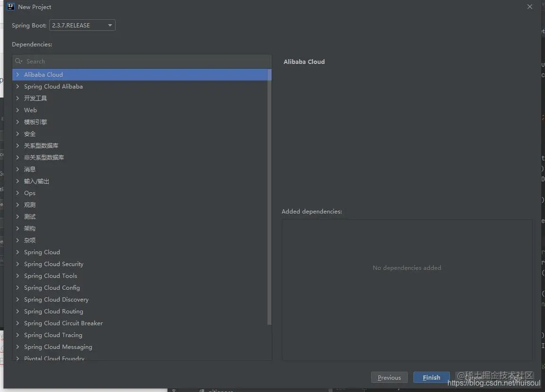Expand the 观测 category chevron

coord(18,205)
